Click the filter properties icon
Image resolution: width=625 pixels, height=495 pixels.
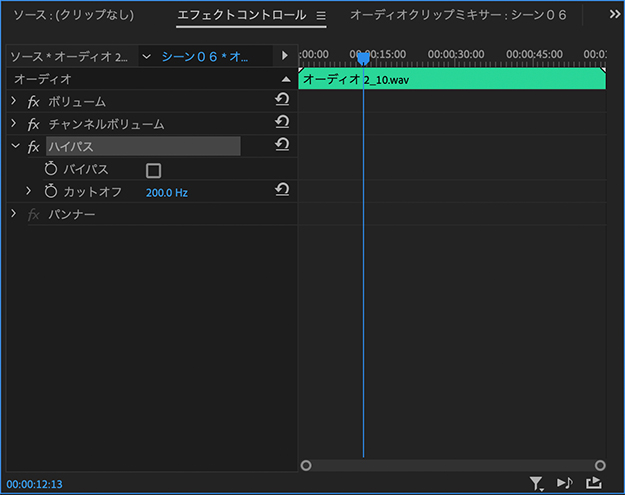coord(537,484)
